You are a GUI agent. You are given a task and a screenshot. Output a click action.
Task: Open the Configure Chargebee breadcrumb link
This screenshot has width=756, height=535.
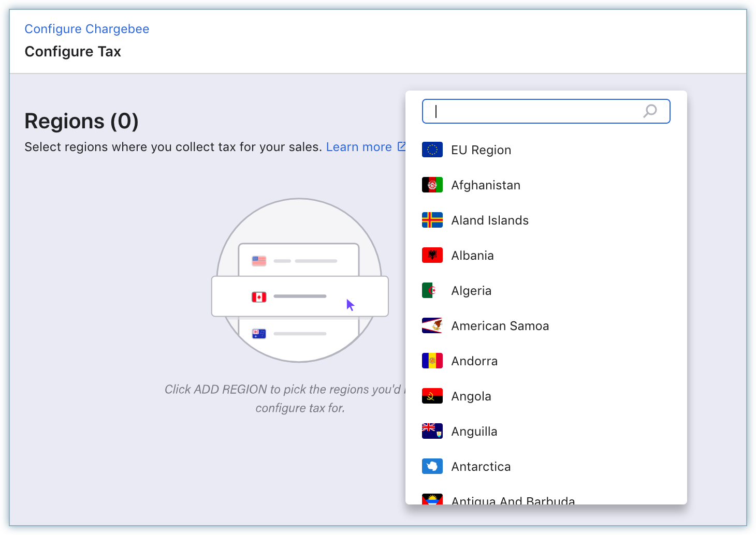[x=87, y=29]
